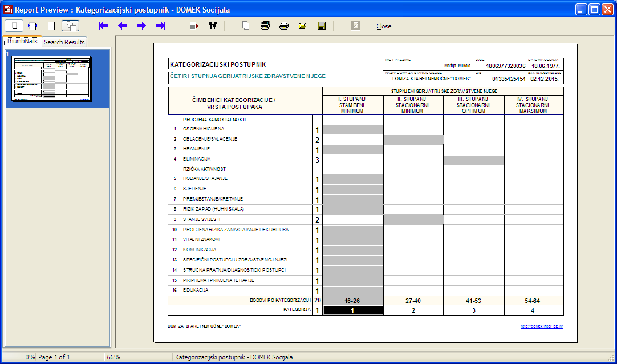Click the go-to-page icon

[x=194, y=26]
